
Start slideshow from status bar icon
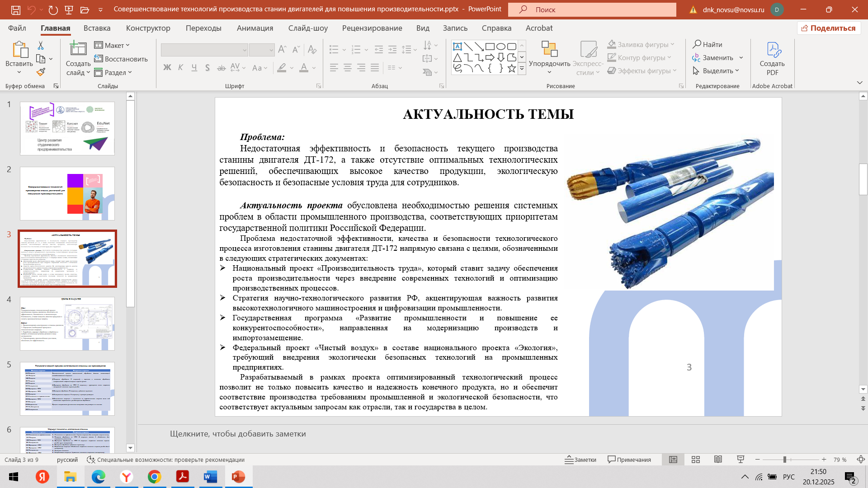coord(741,460)
